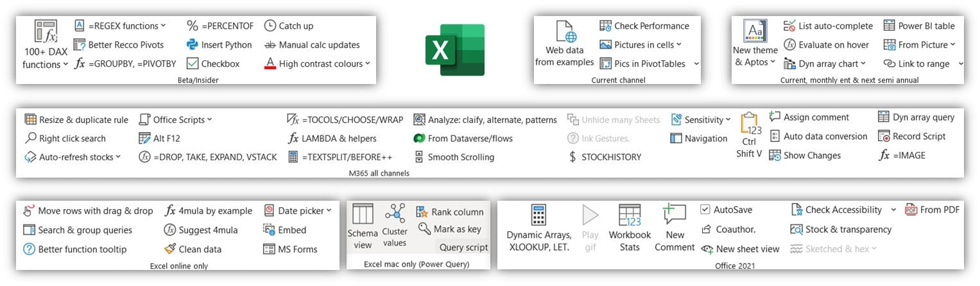Open the Power BI table icon

pyautogui.click(x=889, y=26)
